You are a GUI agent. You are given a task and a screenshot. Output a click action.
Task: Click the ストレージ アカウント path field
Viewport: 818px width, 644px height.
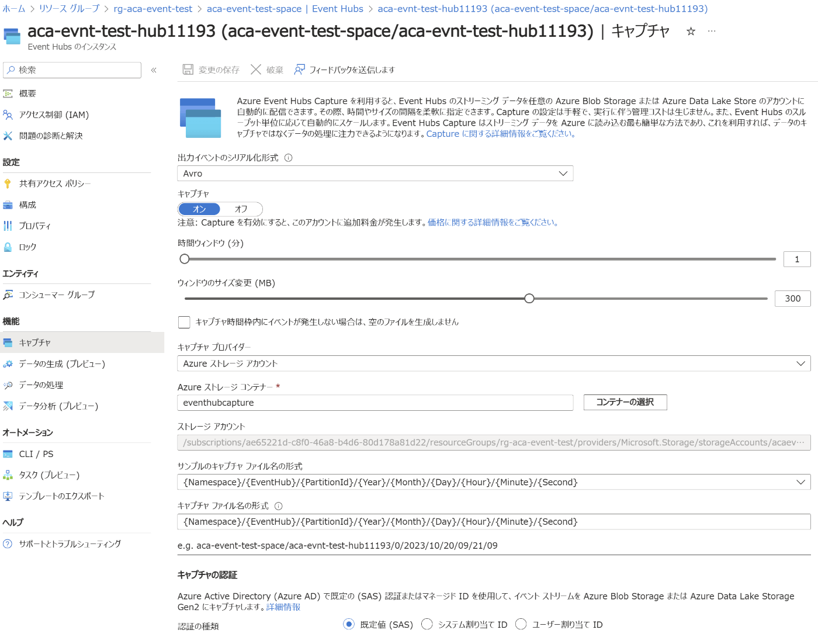(x=494, y=442)
